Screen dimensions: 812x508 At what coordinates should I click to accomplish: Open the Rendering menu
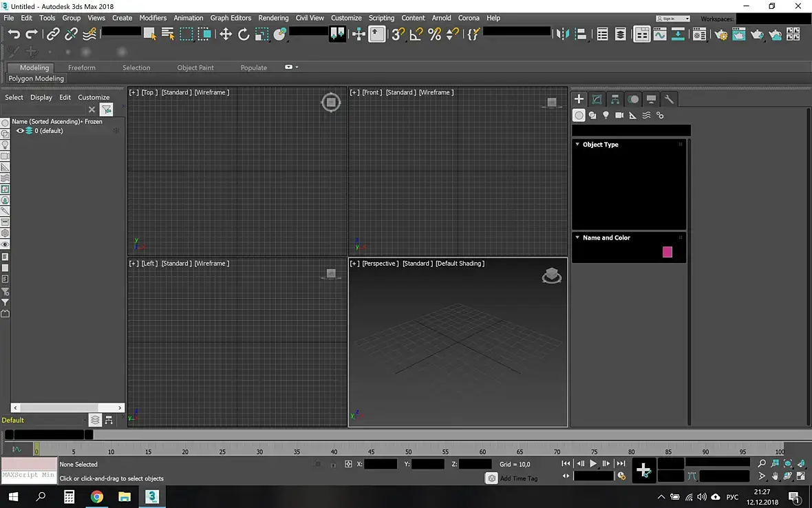(x=273, y=18)
